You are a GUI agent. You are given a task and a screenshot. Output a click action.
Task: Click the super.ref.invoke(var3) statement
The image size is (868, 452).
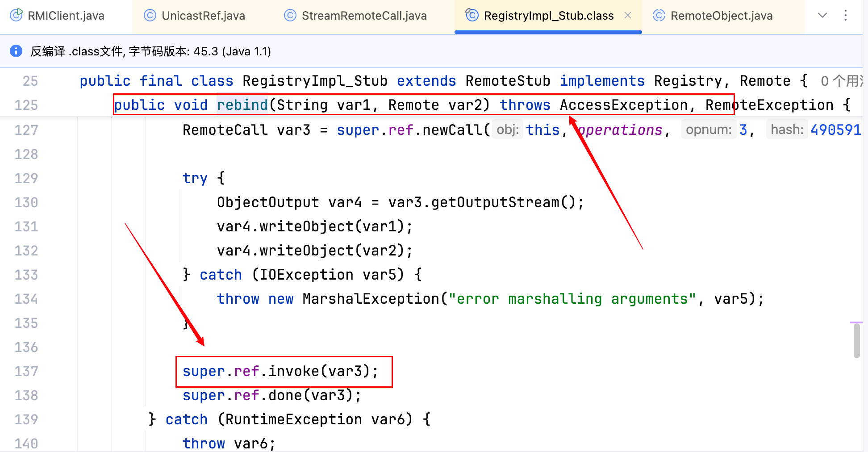click(x=280, y=371)
